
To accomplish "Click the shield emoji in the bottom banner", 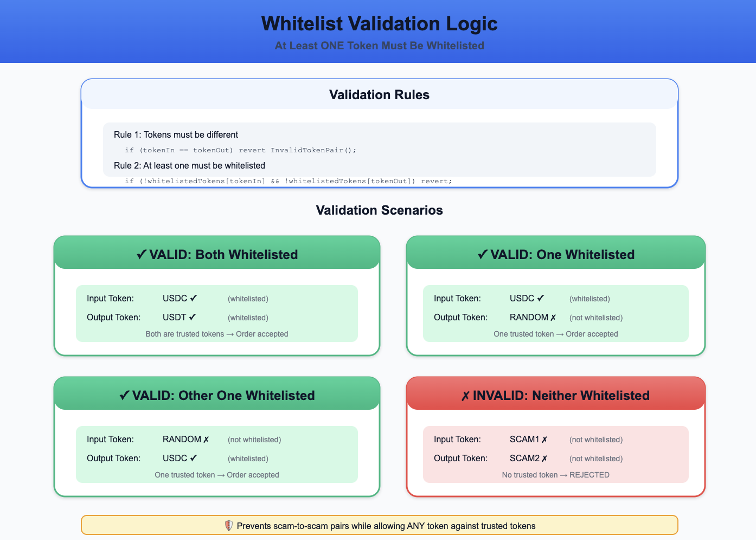I will (x=228, y=525).
